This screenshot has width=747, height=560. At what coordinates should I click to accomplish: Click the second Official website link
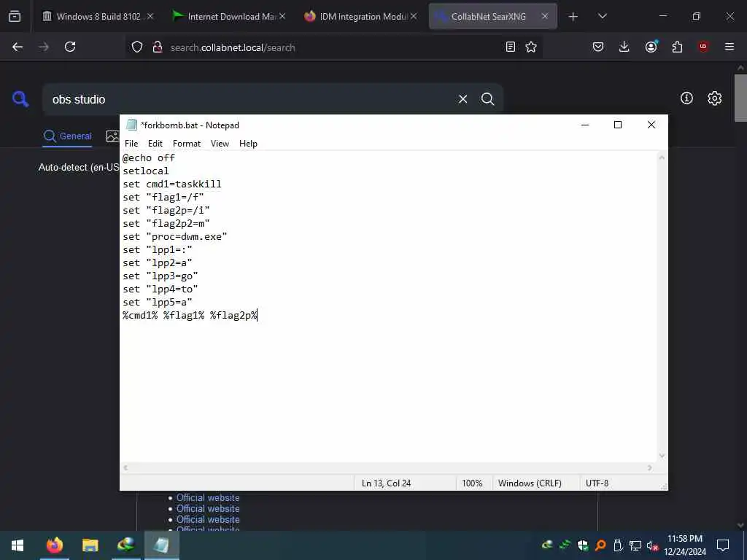pos(208,508)
